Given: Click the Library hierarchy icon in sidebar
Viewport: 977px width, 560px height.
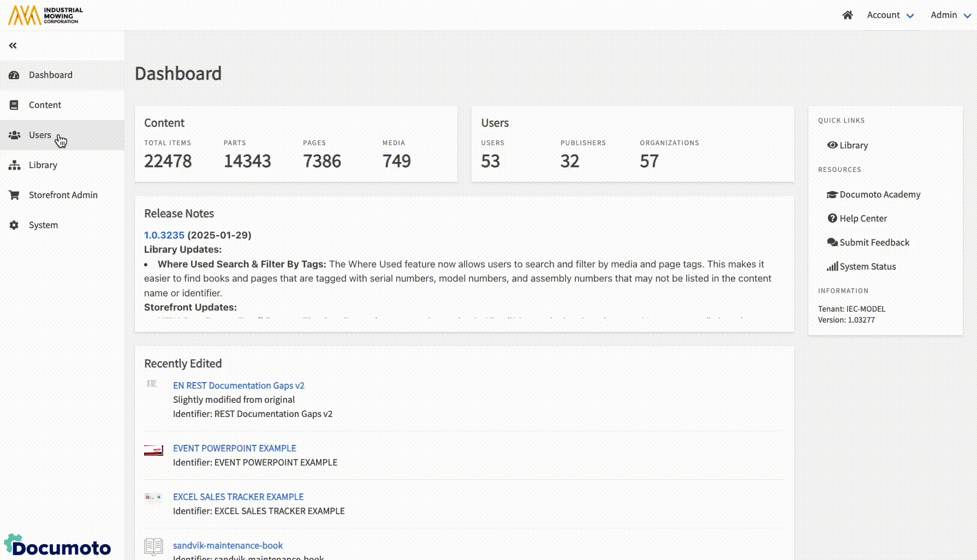Looking at the screenshot, I should coord(15,165).
